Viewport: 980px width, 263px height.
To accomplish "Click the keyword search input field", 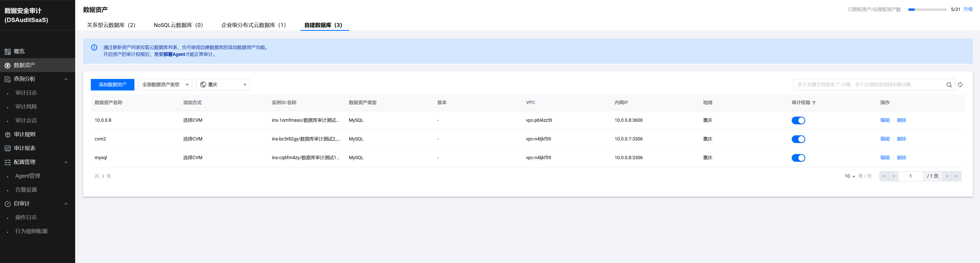I will (x=869, y=85).
